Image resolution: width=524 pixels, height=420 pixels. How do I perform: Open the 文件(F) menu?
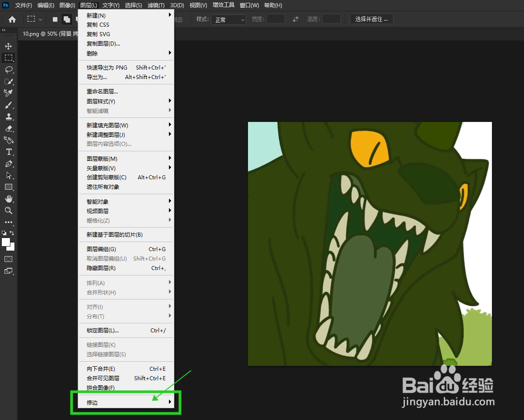pyautogui.click(x=23, y=5)
